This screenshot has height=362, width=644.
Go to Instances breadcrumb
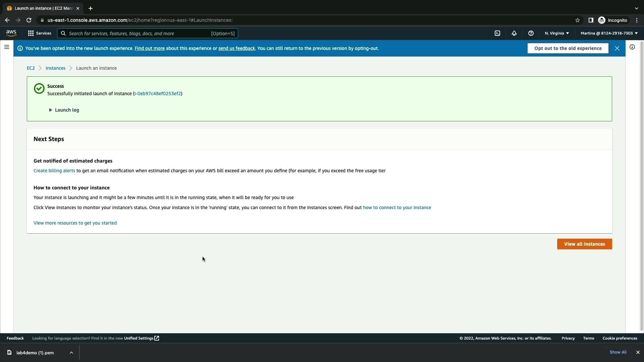click(55, 68)
